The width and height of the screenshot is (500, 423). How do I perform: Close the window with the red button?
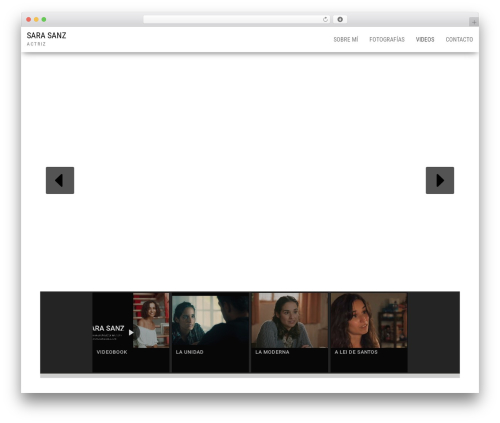pyautogui.click(x=29, y=20)
